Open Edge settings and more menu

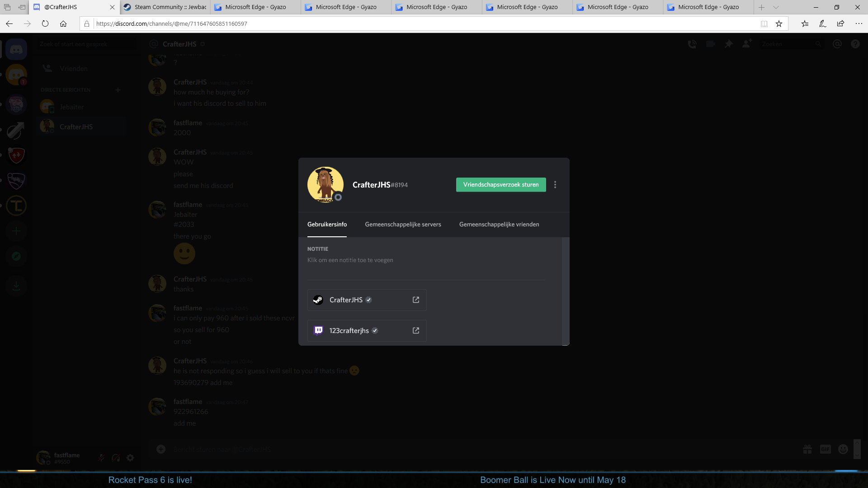(859, 24)
